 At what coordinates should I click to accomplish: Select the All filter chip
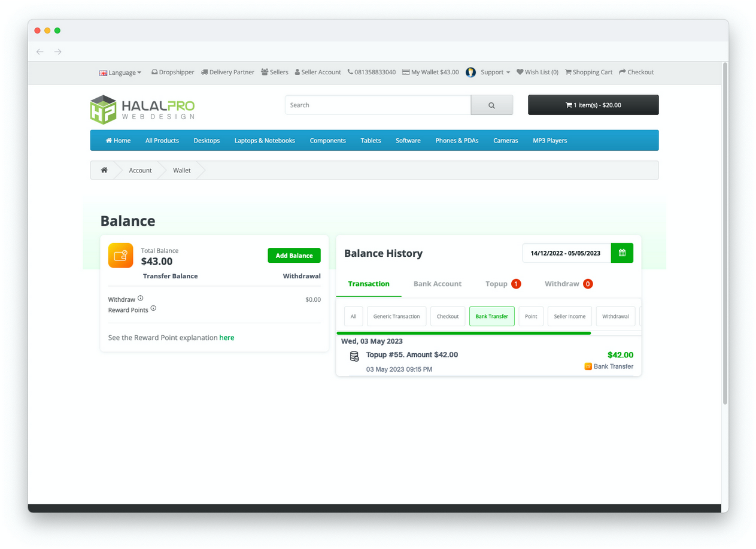(353, 316)
